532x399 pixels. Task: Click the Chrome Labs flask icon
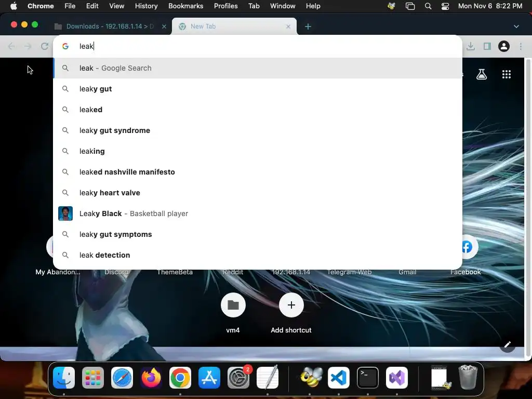pyautogui.click(x=482, y=74)
